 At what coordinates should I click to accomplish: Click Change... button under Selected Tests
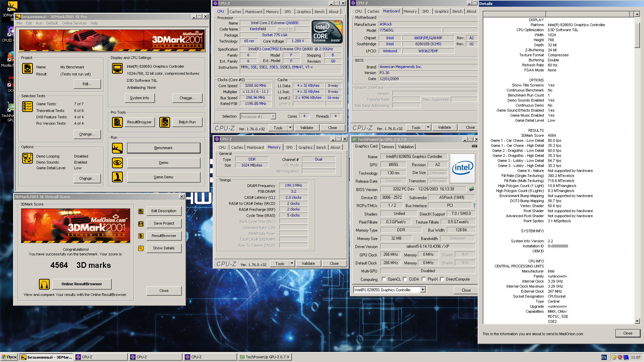(x=87, y=134)
